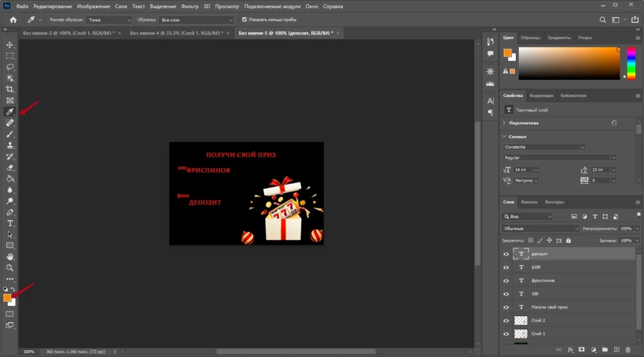Switch to 'Без имени-3' document tab
The image size is (644, 357).
pos(69,33)
